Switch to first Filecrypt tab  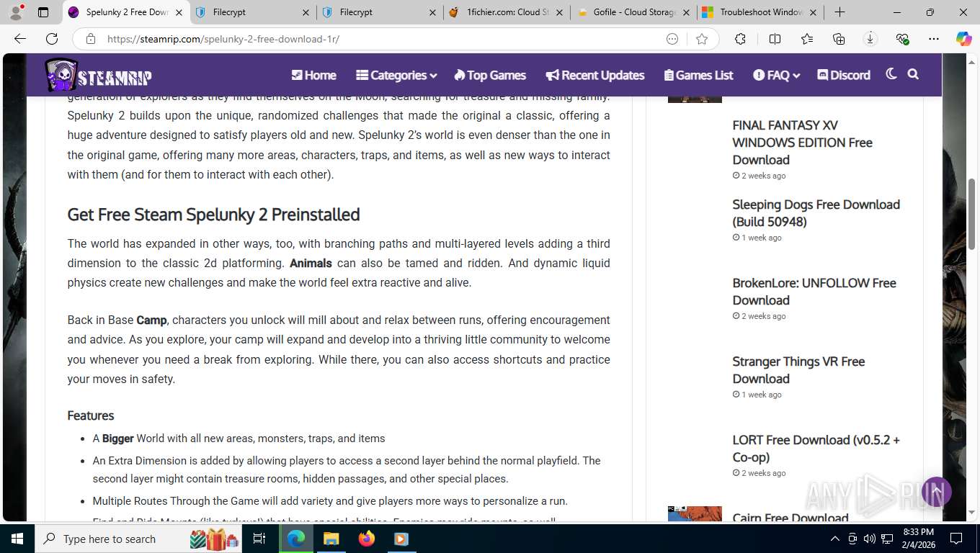point(252,12)
